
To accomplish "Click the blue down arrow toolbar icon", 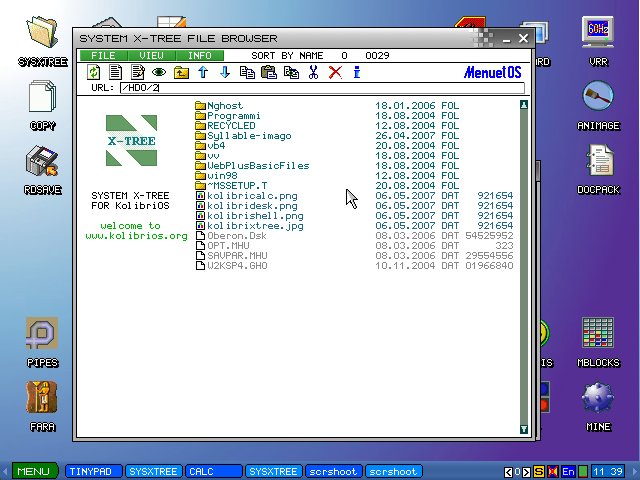I will 225,72.
